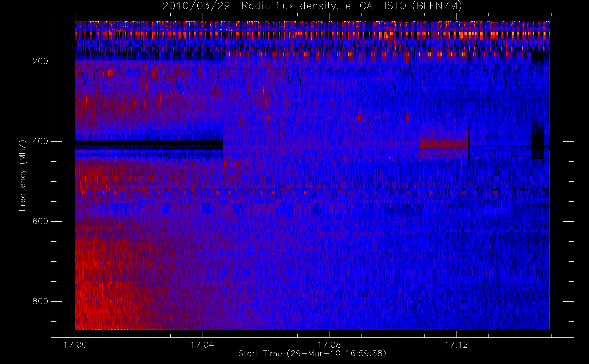Image resolution: width=589 pixels, height=364 pixels.
Task: Click the 'Frequency (MHZ)' axis label
Action: pos(23,175)
